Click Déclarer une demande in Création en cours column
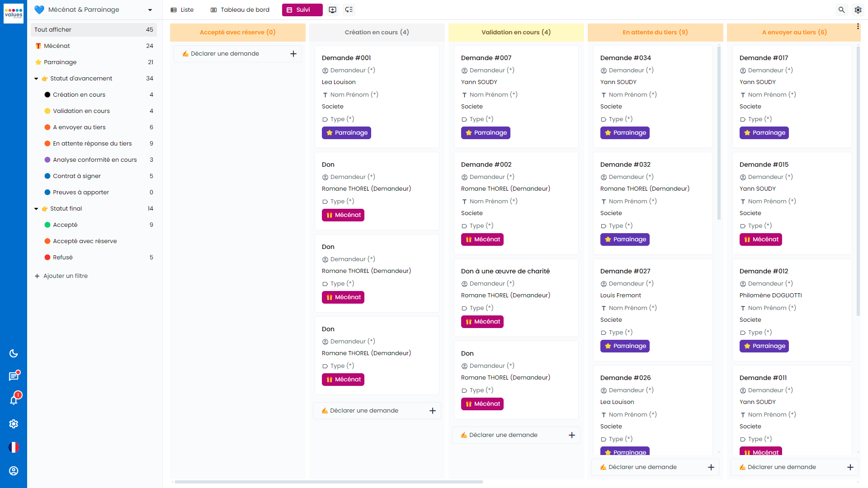This screenshot has height=488, width=868. [377, 410]
